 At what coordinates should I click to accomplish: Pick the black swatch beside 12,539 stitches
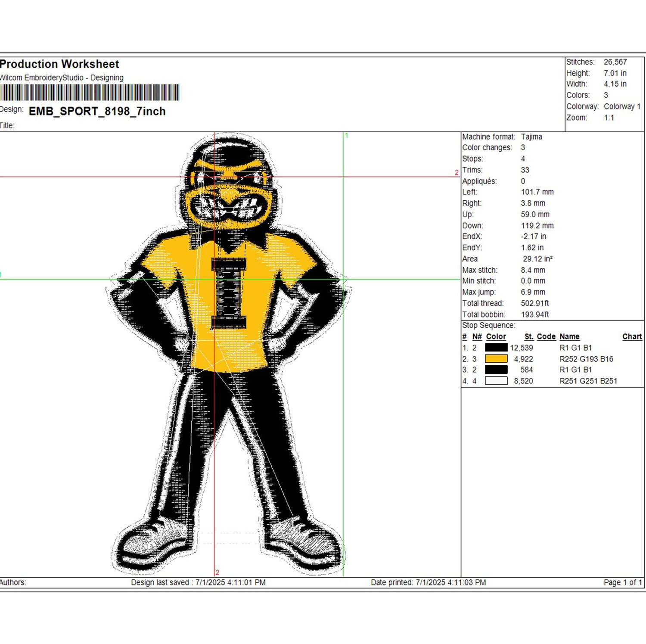click(x=496, y=347)
